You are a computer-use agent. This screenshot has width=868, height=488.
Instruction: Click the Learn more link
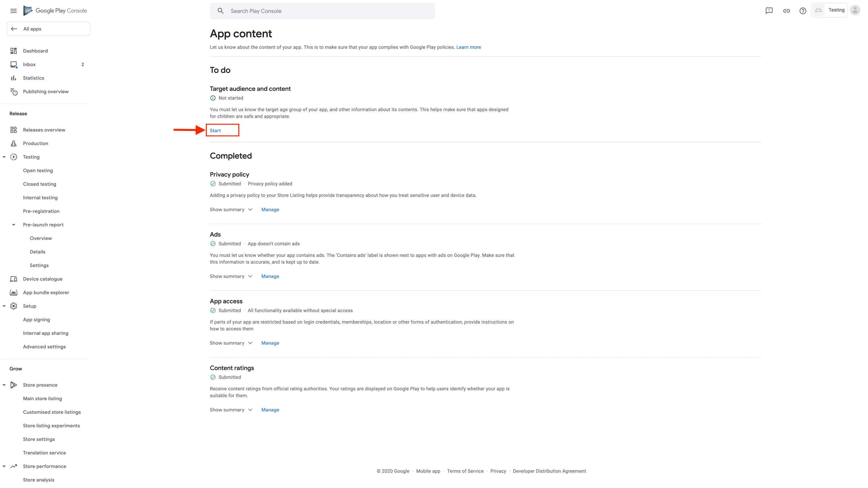click(x=468, y=47)
